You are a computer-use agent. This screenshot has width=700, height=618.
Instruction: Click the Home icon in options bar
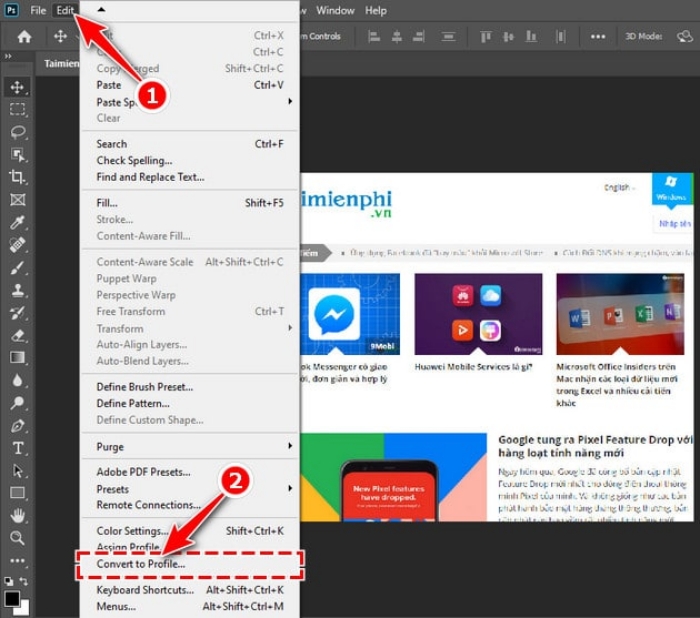point(24,36)
